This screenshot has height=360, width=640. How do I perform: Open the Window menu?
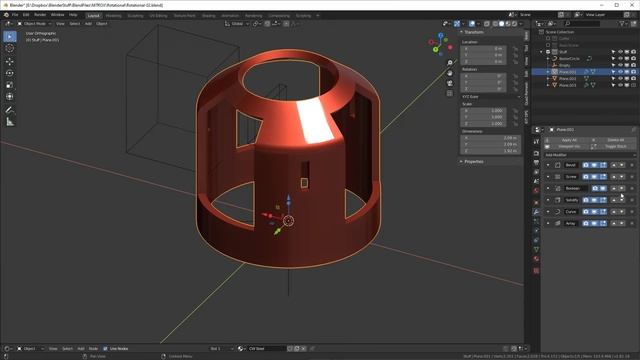click(58, 15)
